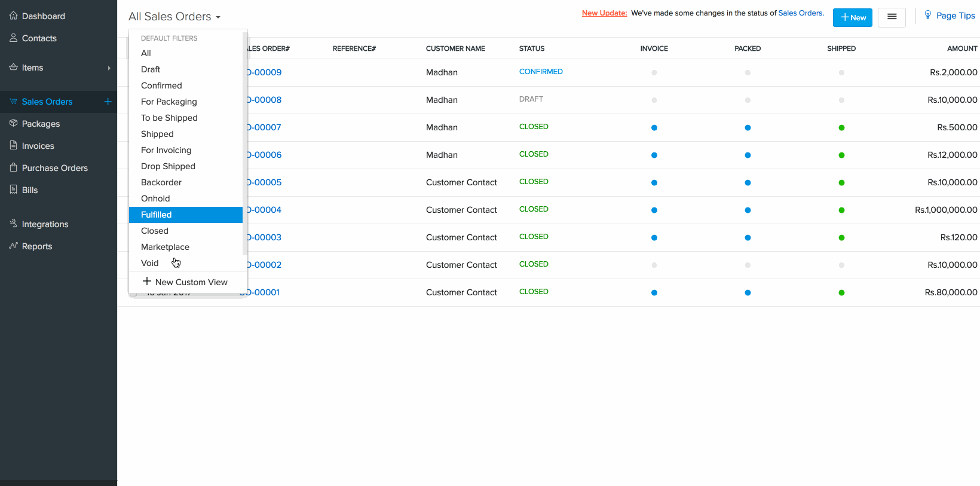Sort by Status column header
The width and height of the screenshot is (980, 486).
(x=532, y=48)
